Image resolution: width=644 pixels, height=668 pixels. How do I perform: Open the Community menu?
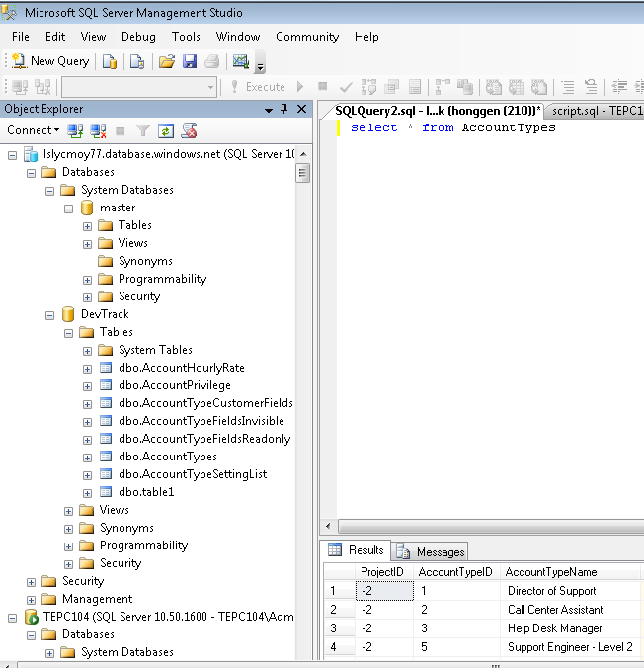tap(307, 37)
